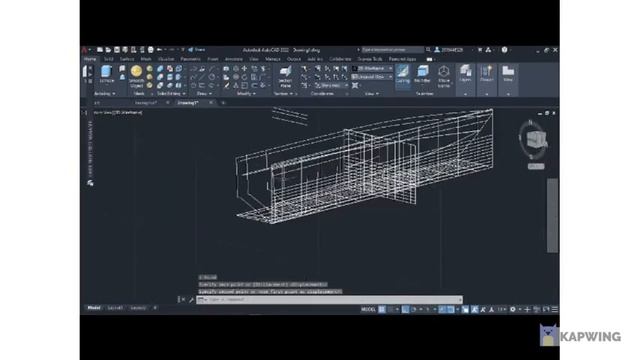Screen dimensions: 640x360
Task: Toggle clean screen icon in status bar
Action: pos(546,309)
